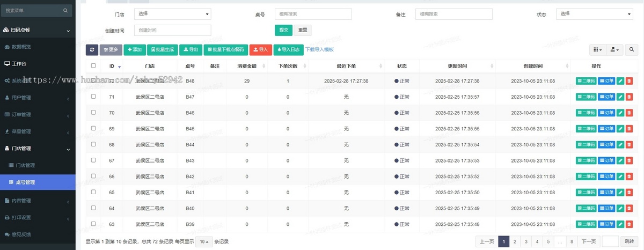Click the page jump number box
The height and width of the screenshot is (250, 644).
tap(611, 241)
